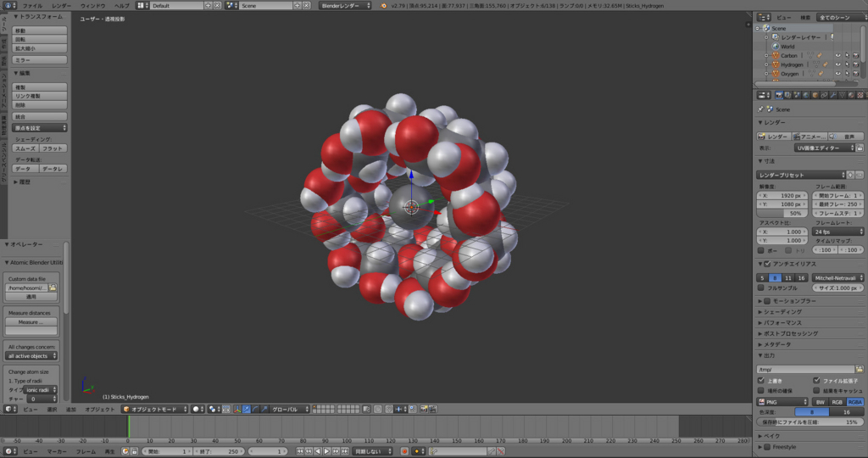Open the 3D view 追加 menu
This screenshot has height=458, width=868.
(71, 410)
